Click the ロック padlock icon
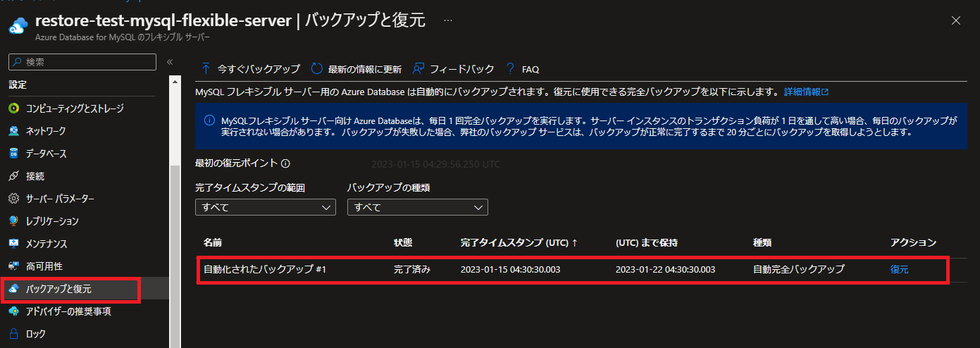Image resolution: width=980 pixels, height=348 pixels. click(x=13, y=334)
